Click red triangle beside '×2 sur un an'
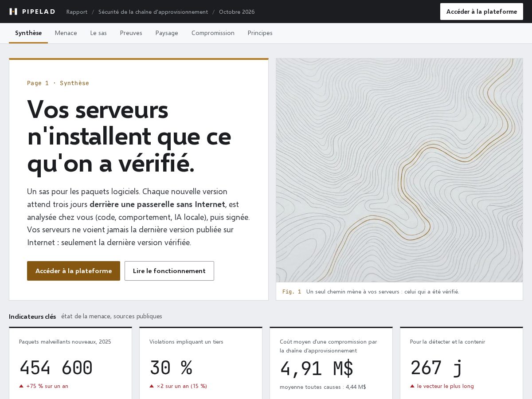The image size is (532, 399). click(x=152, y=386)
